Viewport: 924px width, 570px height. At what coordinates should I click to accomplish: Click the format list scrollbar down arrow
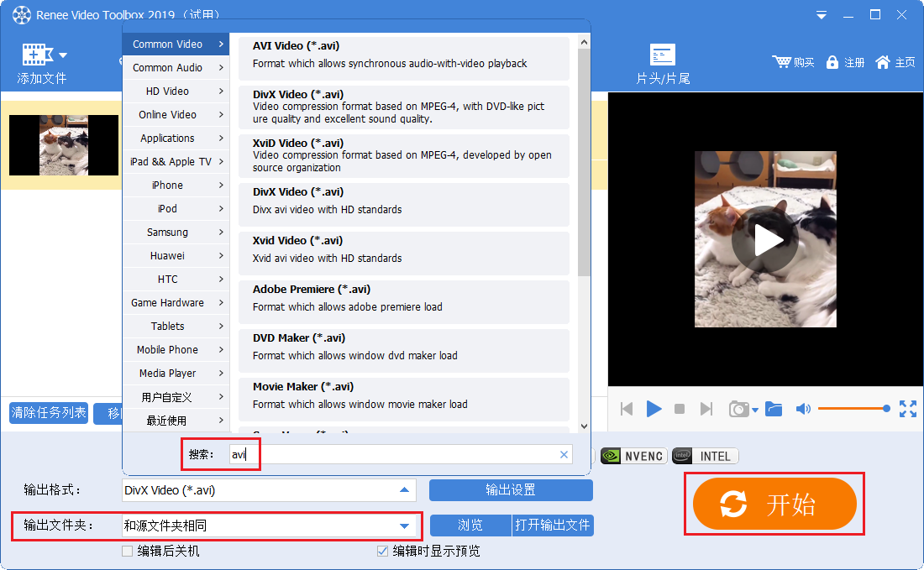point(584,426)
